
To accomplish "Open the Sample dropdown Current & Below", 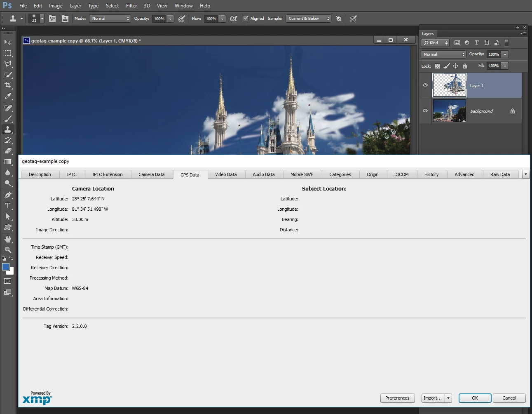I will click(308, 19).
